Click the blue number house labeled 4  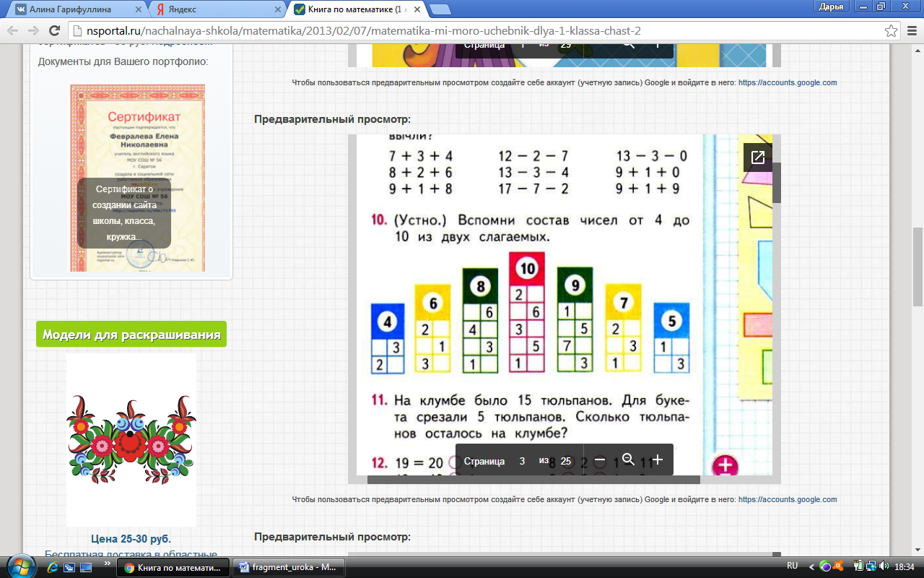pyautogui.click(x=388, y=339)
